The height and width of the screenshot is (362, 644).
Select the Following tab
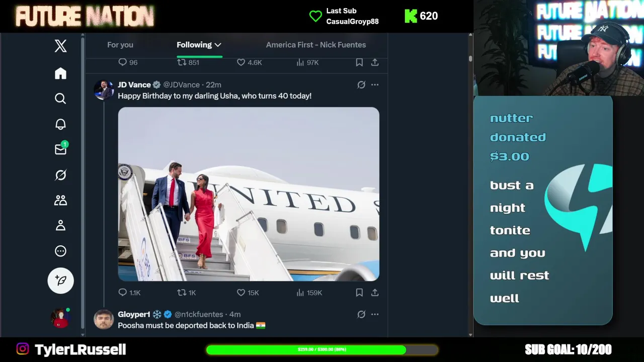click(x=194, y=45)
